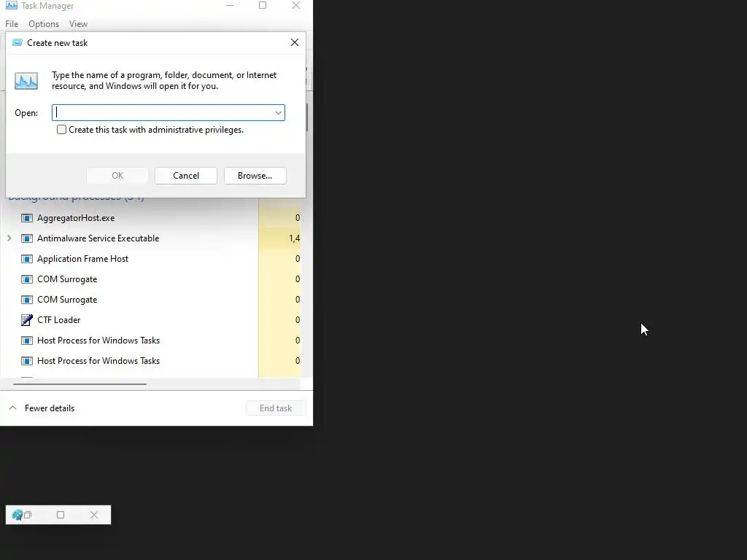Close the Create new task dialog
This screenshot has height=560, width=747.
coord(295,42)
